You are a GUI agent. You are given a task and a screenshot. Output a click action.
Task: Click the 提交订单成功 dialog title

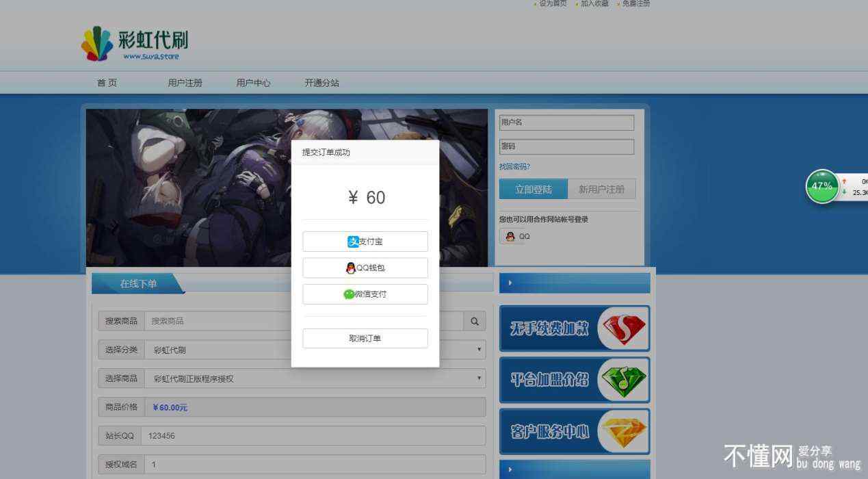(x=326, y=153)
